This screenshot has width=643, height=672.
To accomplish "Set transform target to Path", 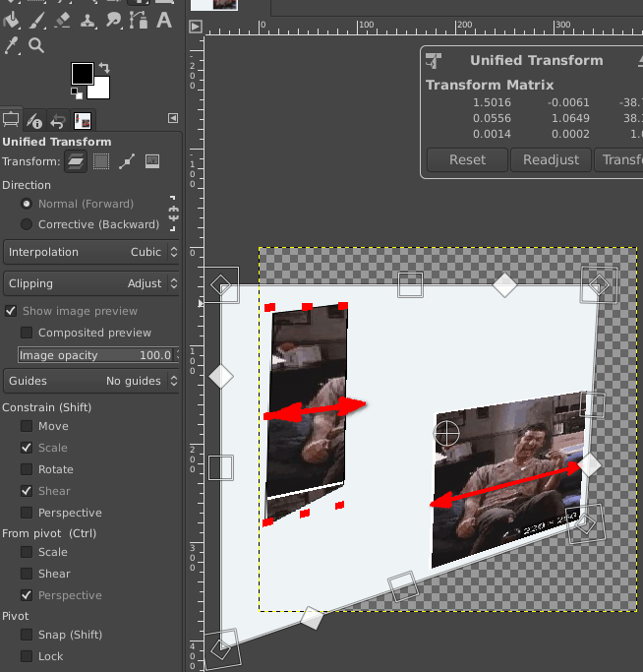I will coord(127,161).
